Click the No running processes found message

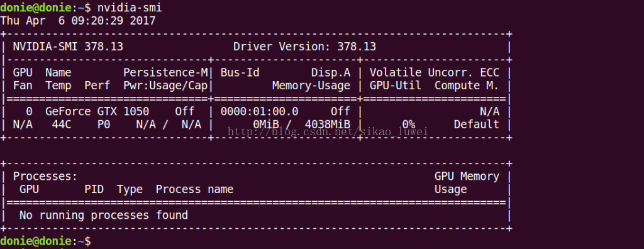104,215
